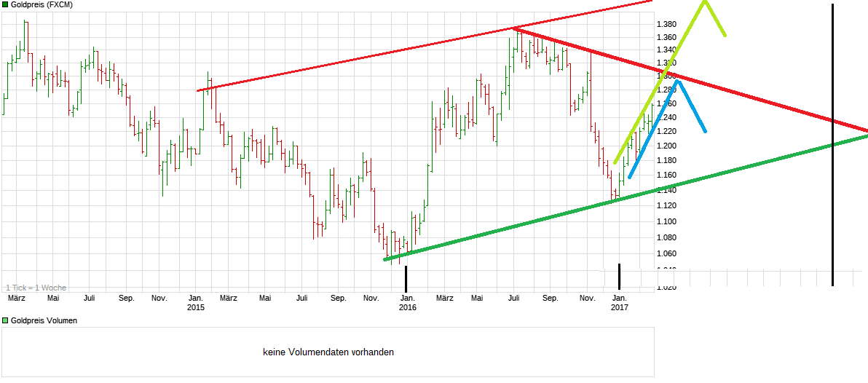Click the short black marker above Jan. 2017
The width and height of the screenshot is (868, 383).
619,275
